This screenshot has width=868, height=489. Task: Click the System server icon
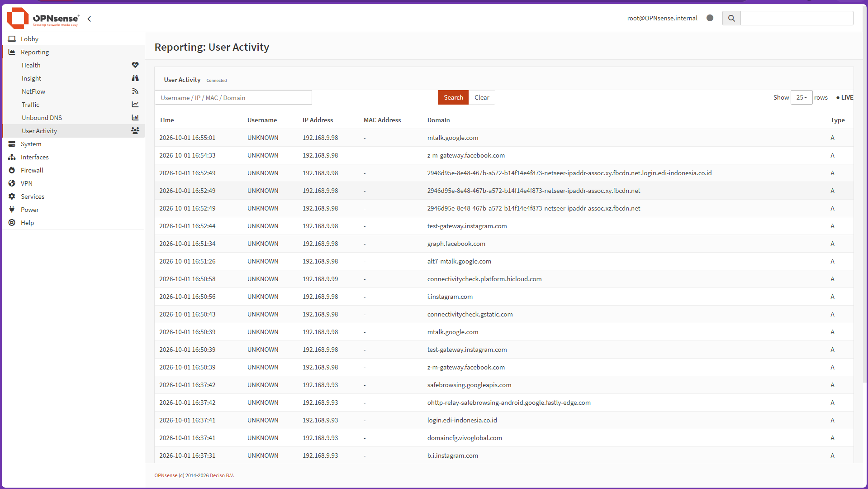[x=12, y=144]
